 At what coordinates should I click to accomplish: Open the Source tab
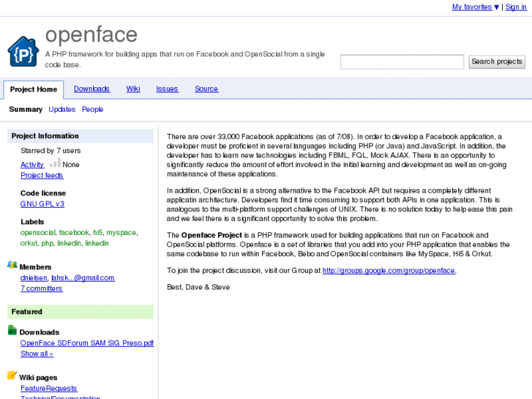pos(206,89)
